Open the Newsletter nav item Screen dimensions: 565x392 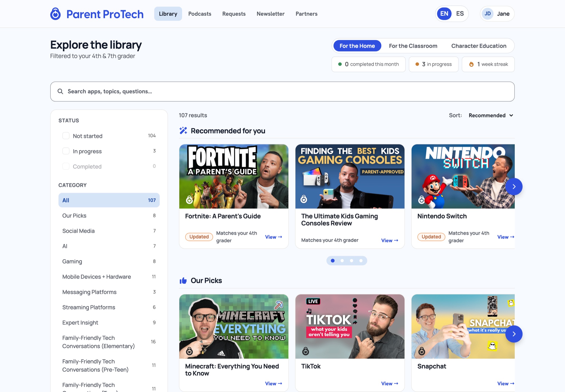tap(271, 14)
